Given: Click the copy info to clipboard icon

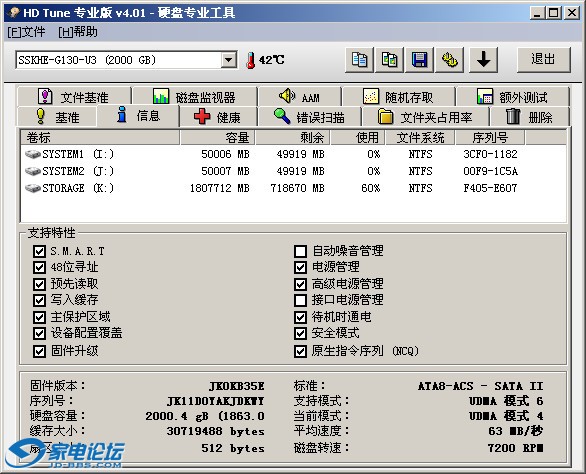Looking at the screenshot, I should pyautogui.click(x=359, y=60).
